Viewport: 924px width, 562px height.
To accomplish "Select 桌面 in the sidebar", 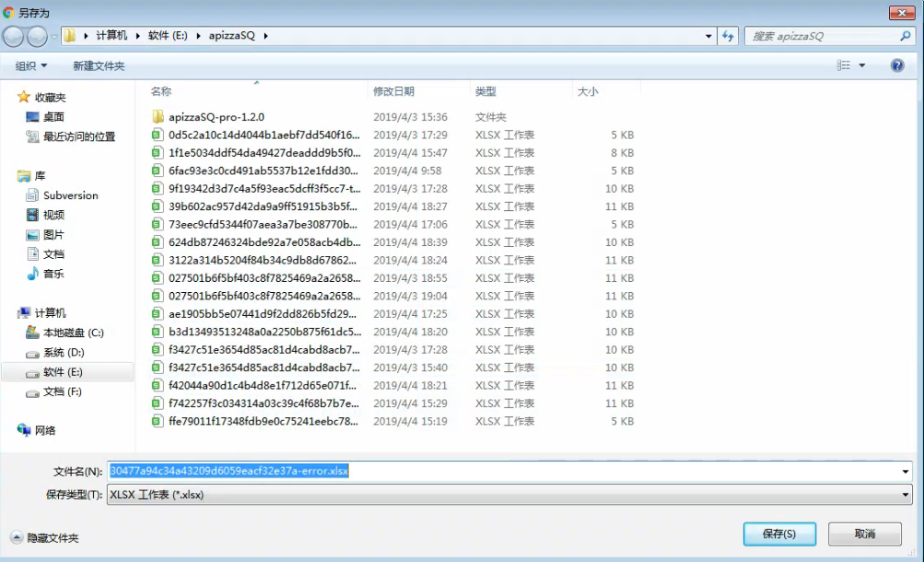I will coord(46,117).
